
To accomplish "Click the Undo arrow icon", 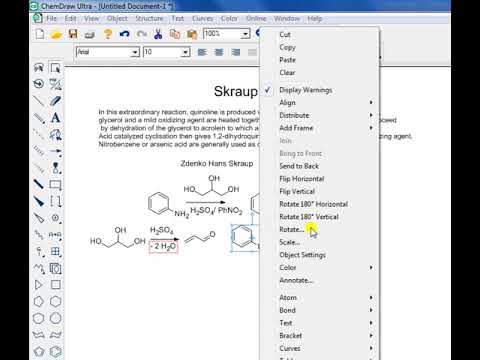I will pyautogui.click(x=124, y=34).
